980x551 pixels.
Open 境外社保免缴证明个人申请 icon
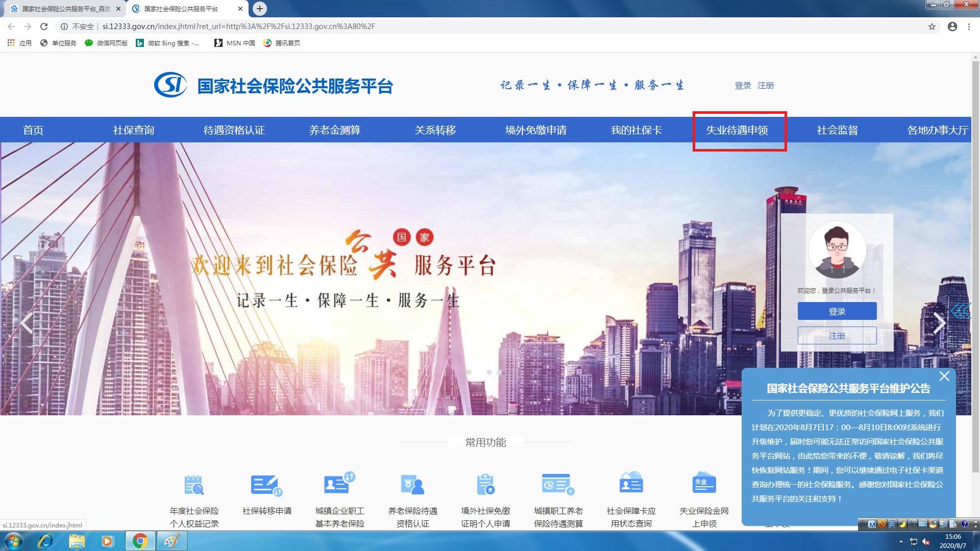pyautogui.click(x=485, y=484)
